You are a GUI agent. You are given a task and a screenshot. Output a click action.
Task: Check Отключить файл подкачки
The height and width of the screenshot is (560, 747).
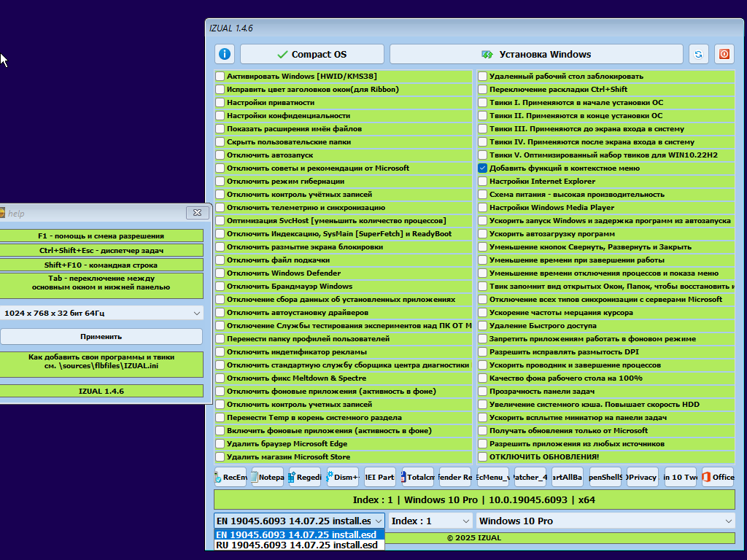pos(220,260)
